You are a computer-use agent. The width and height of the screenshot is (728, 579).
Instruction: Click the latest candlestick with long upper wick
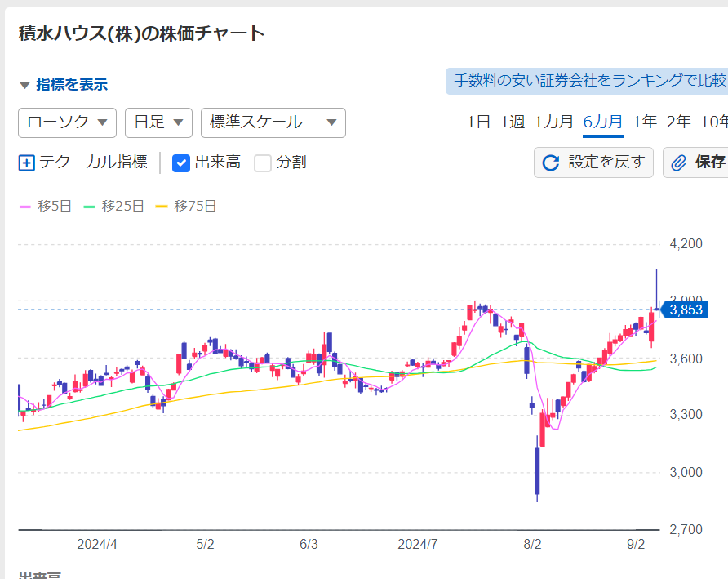[656, 291]
